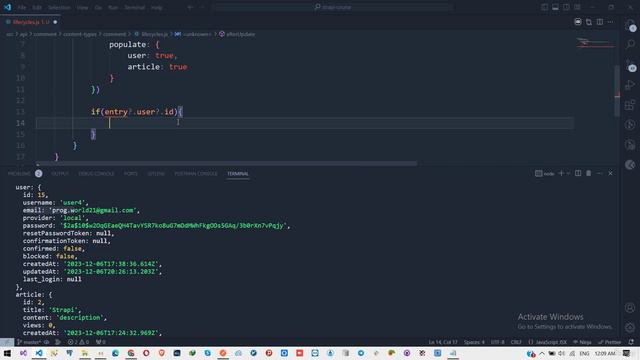Screen dimensions: 640x360
Task: Click the editor vertical scrollbar
Action: [x=617, y=91]
